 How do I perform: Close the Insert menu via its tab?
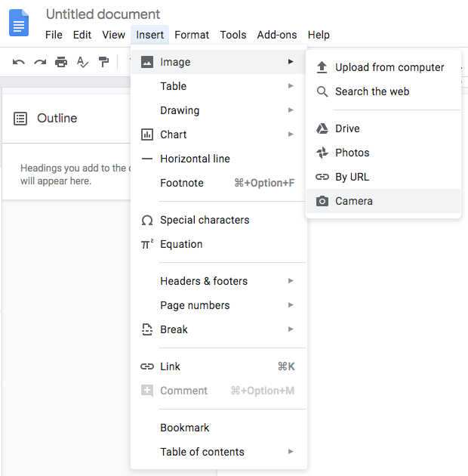[149, 35]
